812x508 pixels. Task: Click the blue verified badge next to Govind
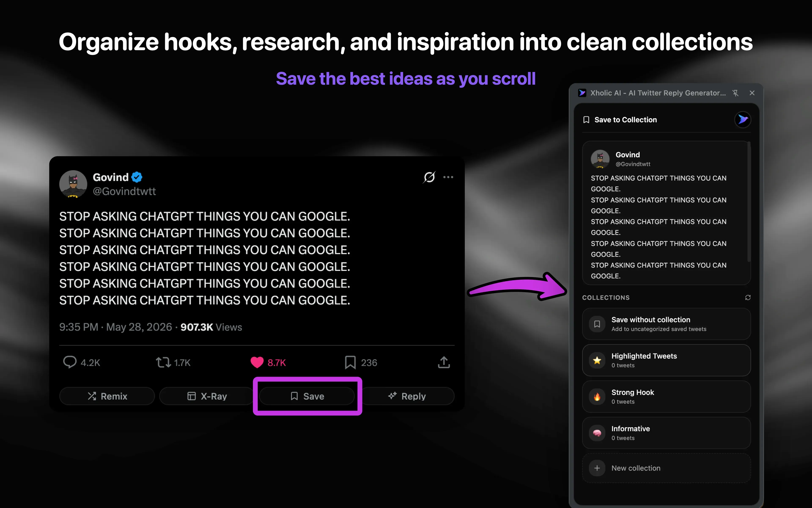tap(137, 177)
